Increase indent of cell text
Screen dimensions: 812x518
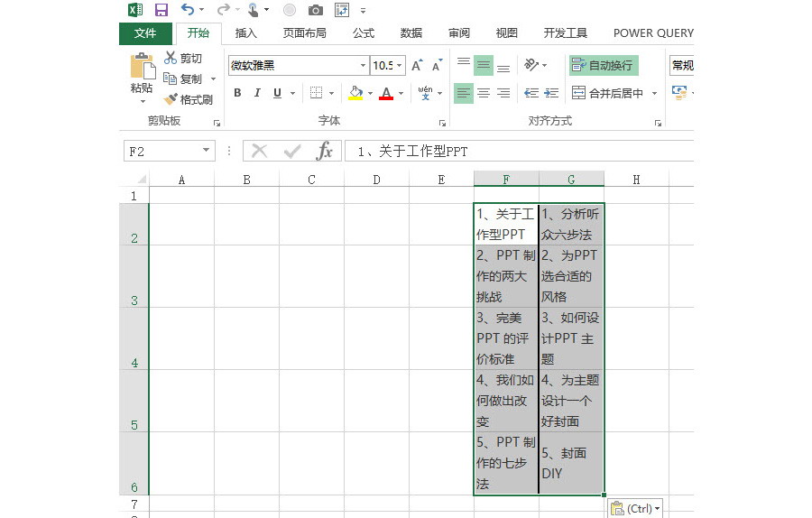[551, 93]
